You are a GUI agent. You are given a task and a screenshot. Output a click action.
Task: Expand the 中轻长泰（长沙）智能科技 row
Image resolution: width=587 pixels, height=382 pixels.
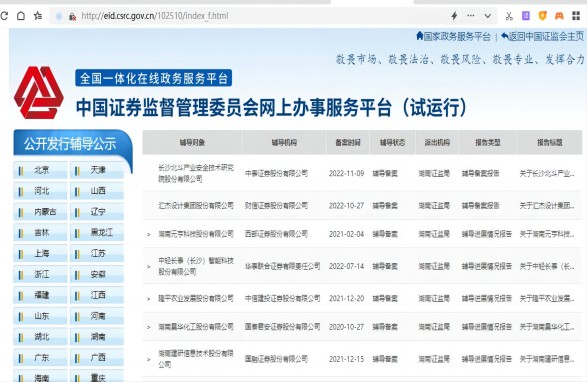point(149,267)
